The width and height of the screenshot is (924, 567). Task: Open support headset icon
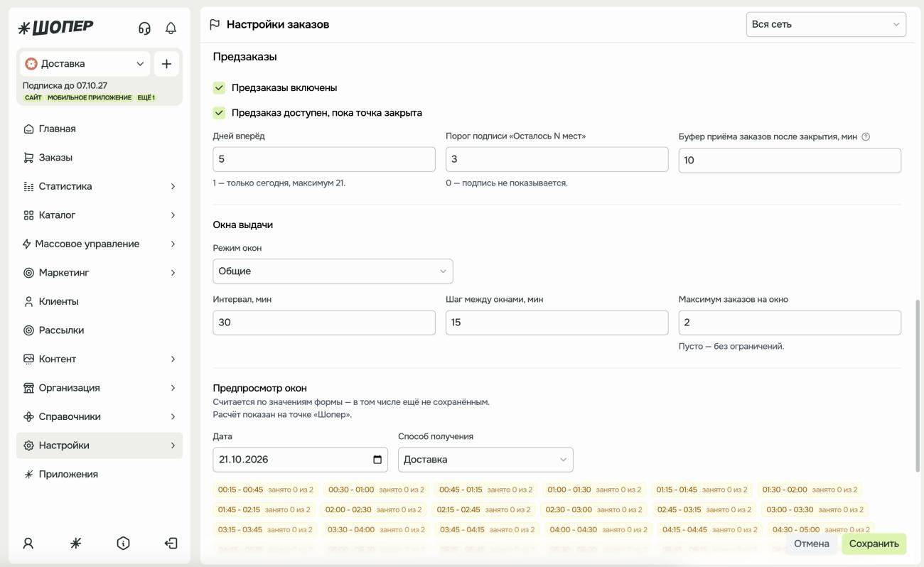tap(144, 28)
